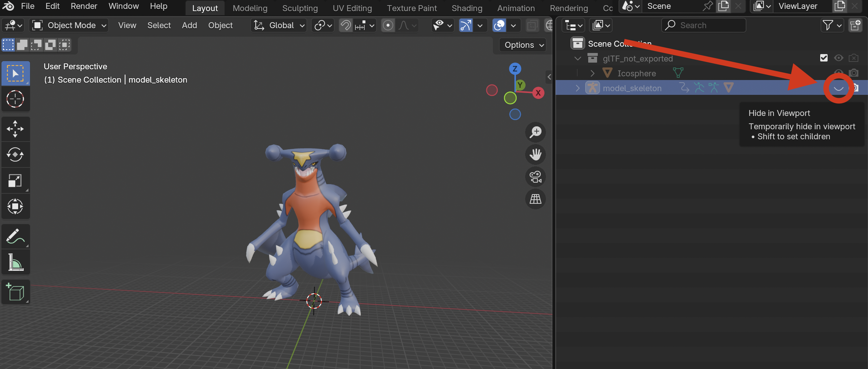Viewport: 868px width, 369px height.
Task: Switch to the Shading workspace tab
Action: click(x=467, y=8)
